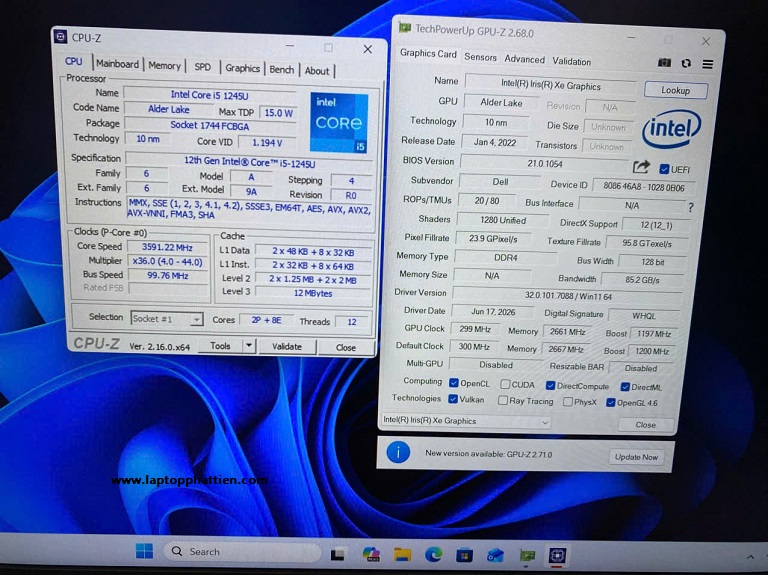Screen dimensions: 768x575
Task: Click the Bandwidth value 85.2 GB/s
Action: (642, 280)
